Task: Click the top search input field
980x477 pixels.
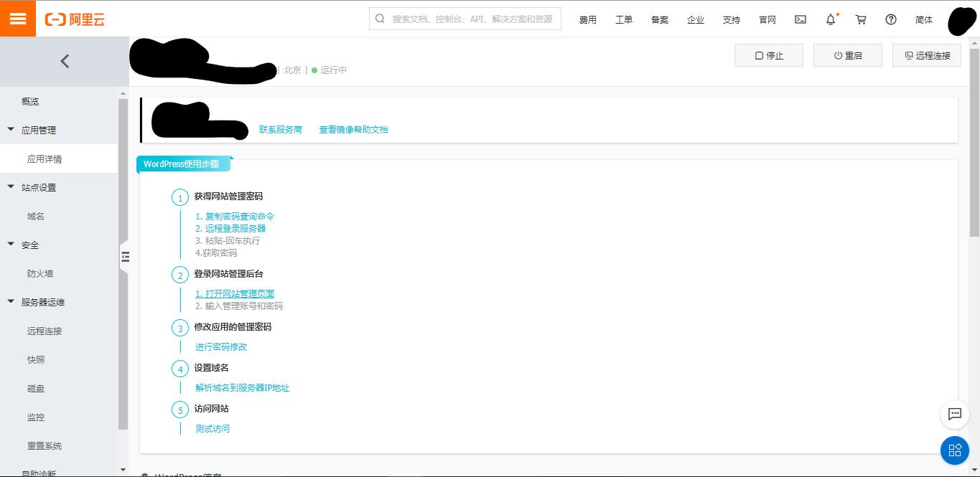Action: (x=465, y=19)
